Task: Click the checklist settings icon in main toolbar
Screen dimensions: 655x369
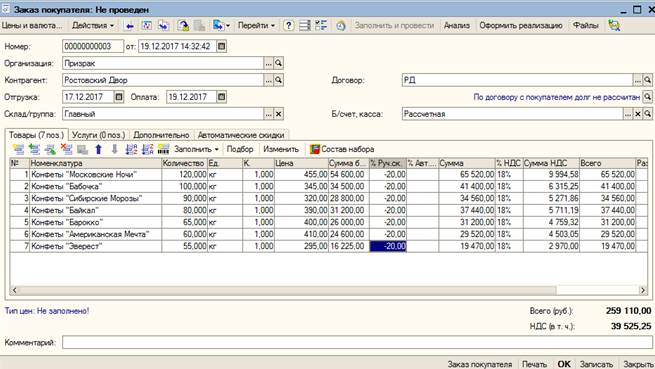Action: point(321,25)
